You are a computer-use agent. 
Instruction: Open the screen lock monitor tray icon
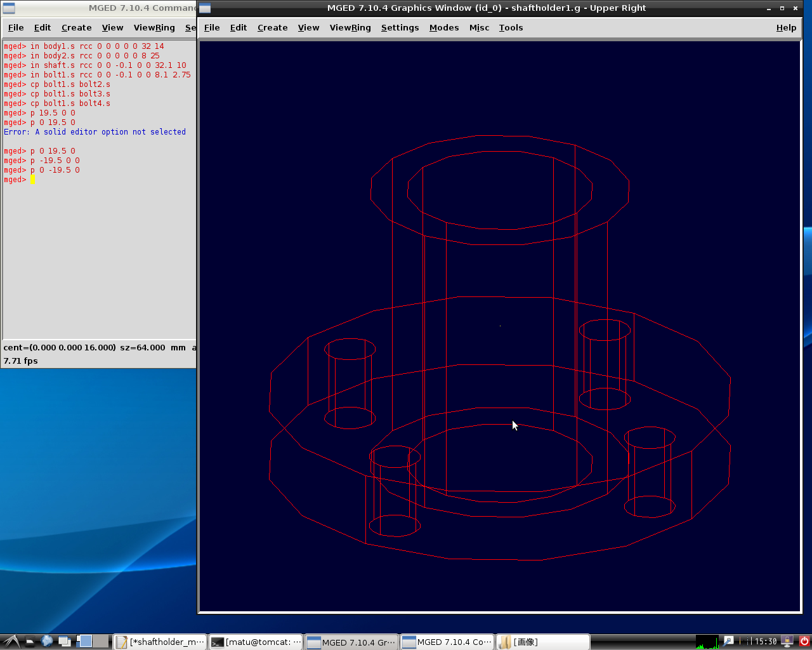pos(787,642)
